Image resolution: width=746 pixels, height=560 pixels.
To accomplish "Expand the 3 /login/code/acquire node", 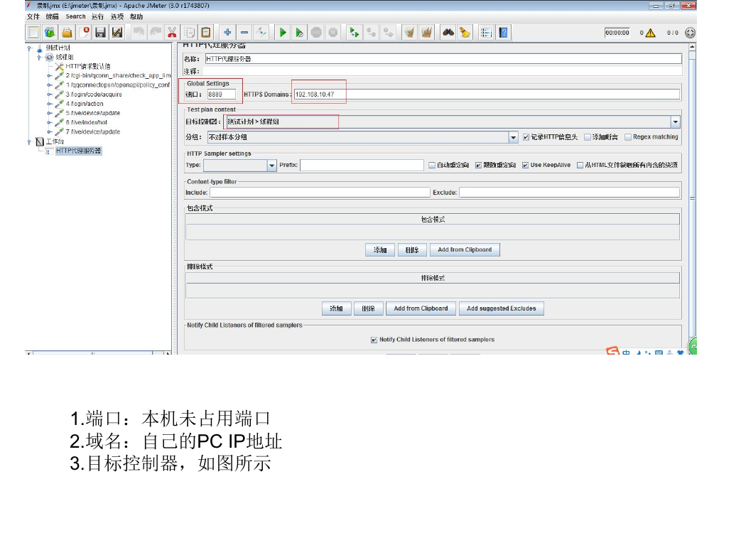I will tap(50, 95).
